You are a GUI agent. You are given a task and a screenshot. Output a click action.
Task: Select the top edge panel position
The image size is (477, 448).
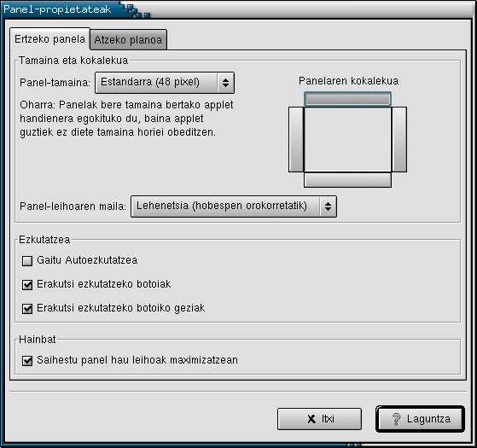pyautogui.click(x=347, y=99)
